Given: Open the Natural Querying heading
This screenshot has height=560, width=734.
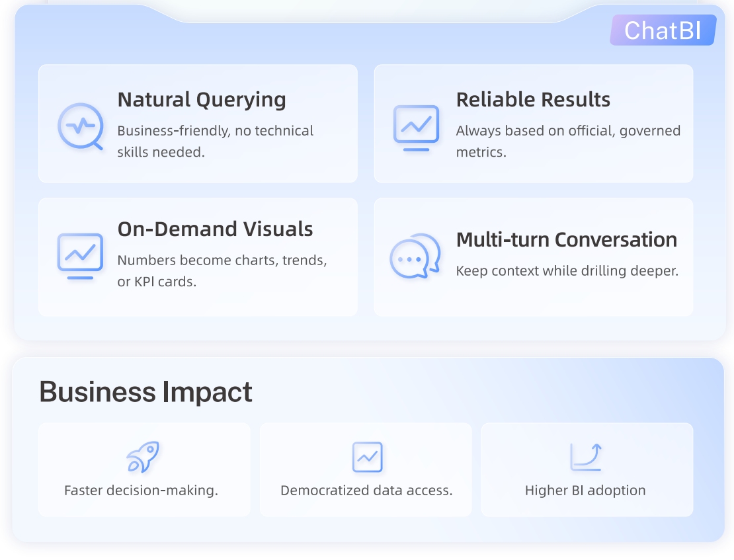Looking at the screenshot, I should pyautogui.click(x=202, y=100).
